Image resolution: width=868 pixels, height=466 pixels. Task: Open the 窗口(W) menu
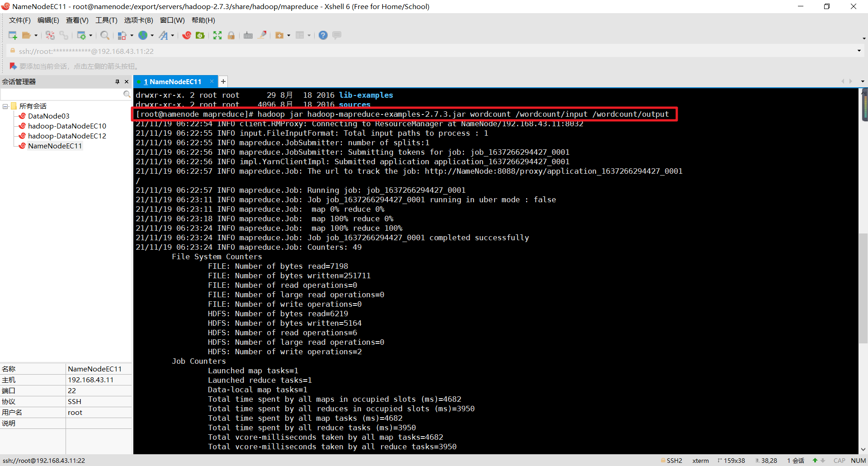(x=172, y=20)
